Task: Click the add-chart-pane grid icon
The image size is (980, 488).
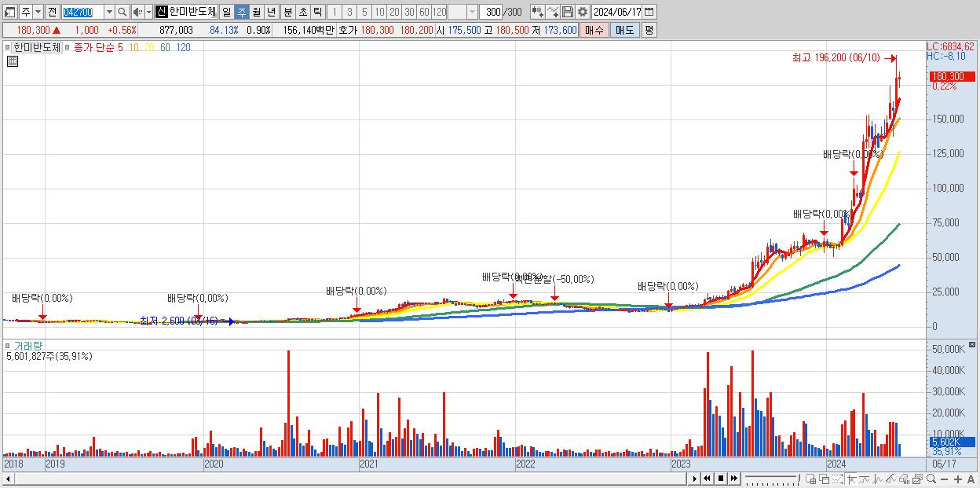Action: click(810, 479)
